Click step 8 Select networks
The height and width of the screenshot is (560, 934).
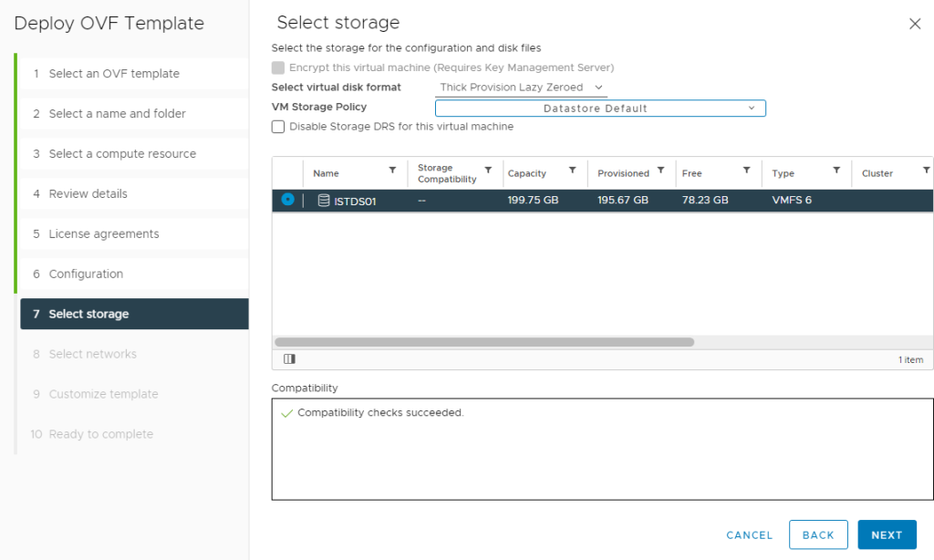click(x=135, y=354)
